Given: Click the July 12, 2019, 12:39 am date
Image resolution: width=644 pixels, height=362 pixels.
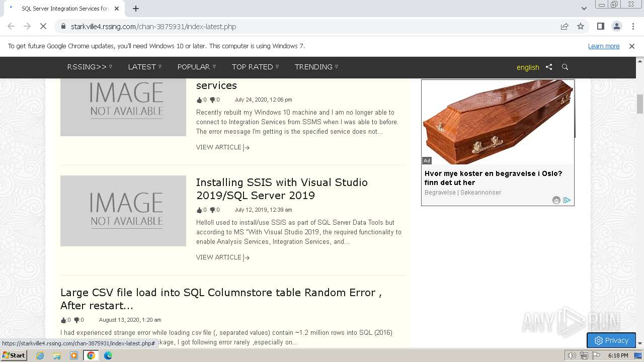Looking at the screenshot, I should coord(263,210).
